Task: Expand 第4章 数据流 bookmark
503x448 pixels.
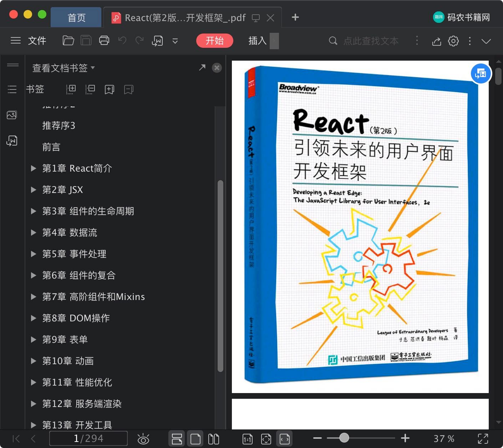Action: coord(34,233)
